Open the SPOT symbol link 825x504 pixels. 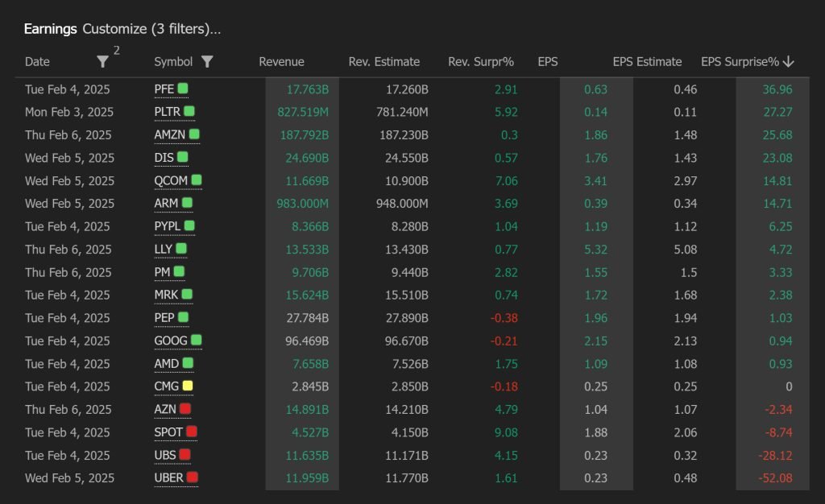pyautogui.click(x=168, y=432)
